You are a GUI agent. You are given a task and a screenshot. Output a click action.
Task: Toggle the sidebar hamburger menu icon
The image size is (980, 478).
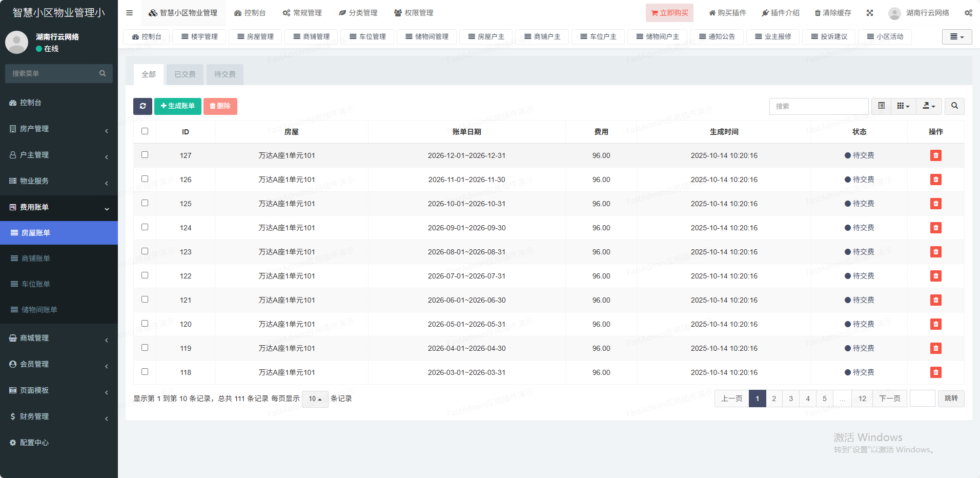tap(129, 13)
